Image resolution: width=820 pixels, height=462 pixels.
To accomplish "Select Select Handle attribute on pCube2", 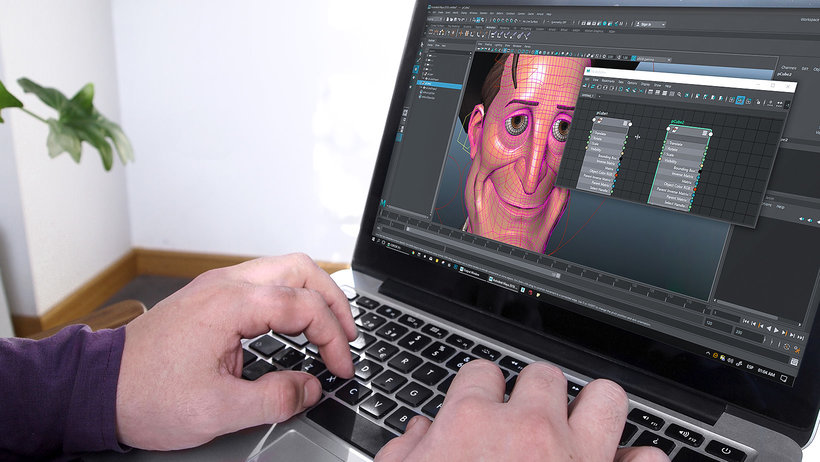I will (675, 204).
